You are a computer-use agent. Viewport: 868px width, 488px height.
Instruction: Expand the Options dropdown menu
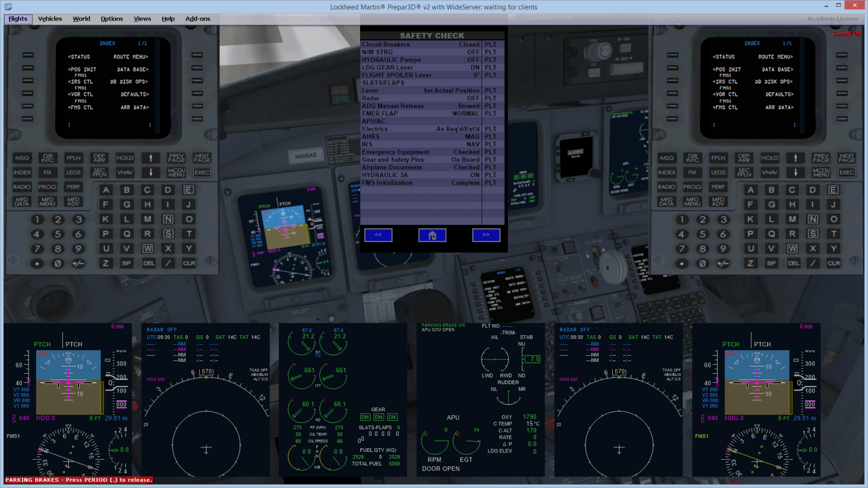112,19
